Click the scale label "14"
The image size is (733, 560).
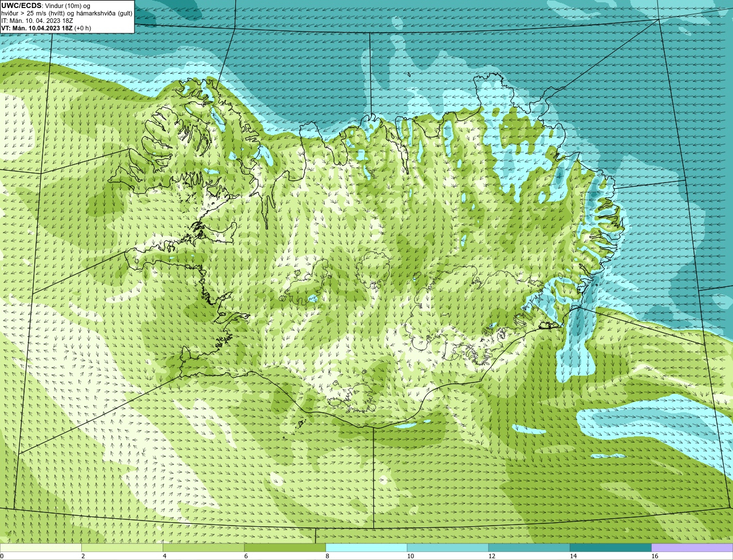573,556
